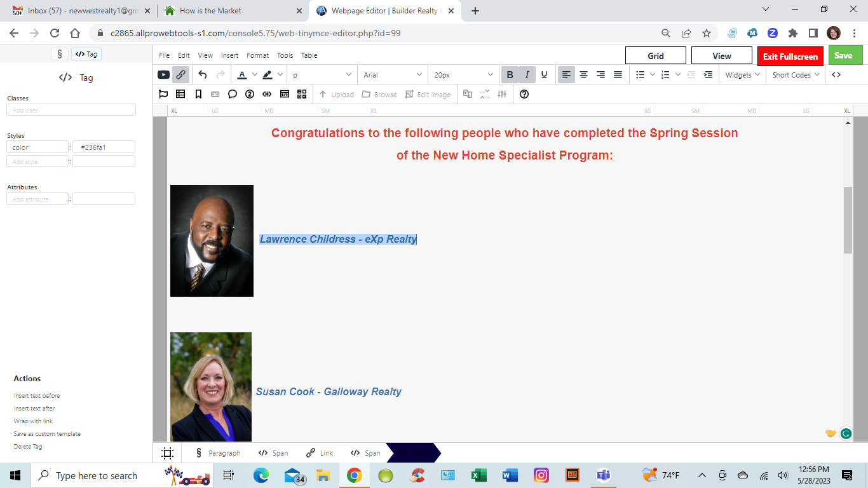Toggle left alignment
Image resolution: width=868 pixels, height=488 pixels.
566,75
